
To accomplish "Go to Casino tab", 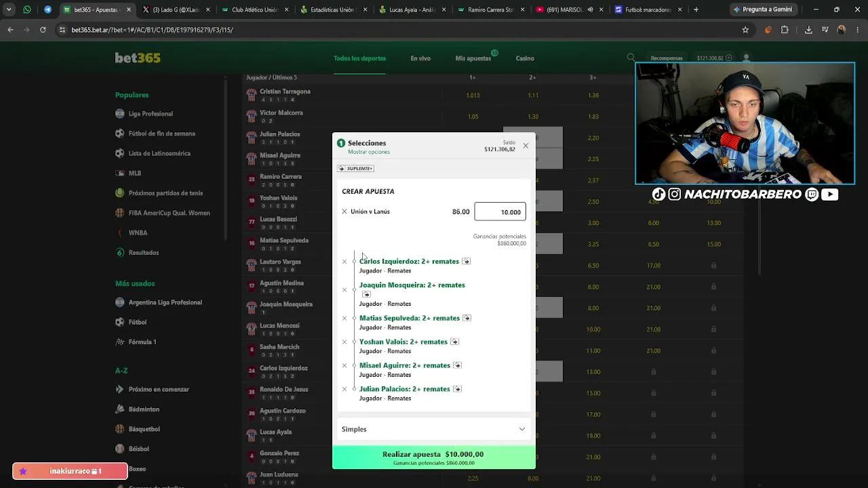I will (525, 58).
